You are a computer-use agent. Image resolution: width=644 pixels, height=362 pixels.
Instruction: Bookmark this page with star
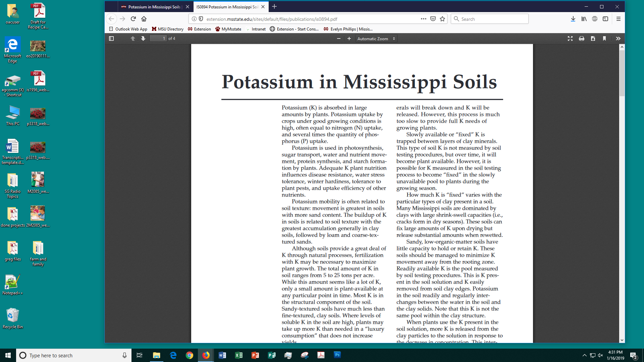point(442,19)
